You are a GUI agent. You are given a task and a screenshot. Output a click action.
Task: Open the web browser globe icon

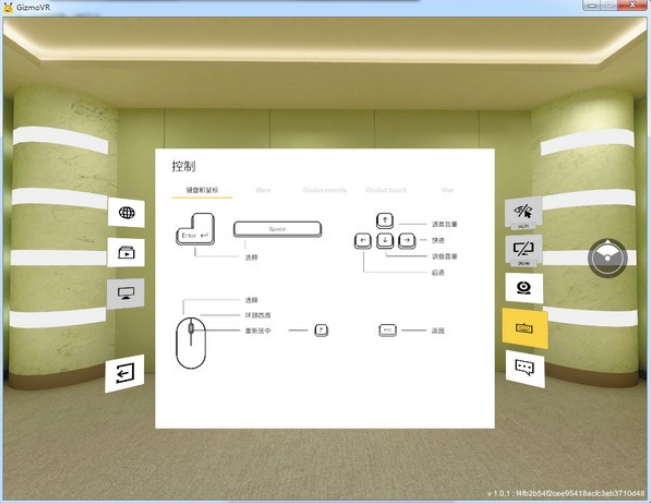[126, 212]
